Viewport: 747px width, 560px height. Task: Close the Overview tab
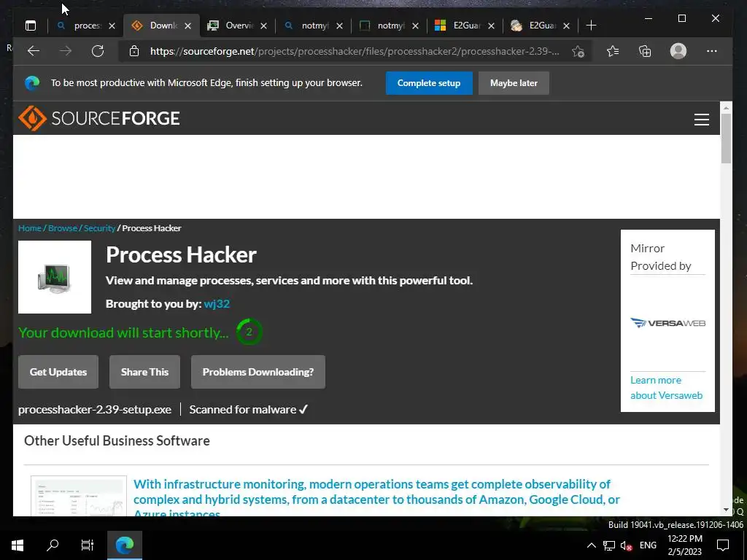[263, 26]
